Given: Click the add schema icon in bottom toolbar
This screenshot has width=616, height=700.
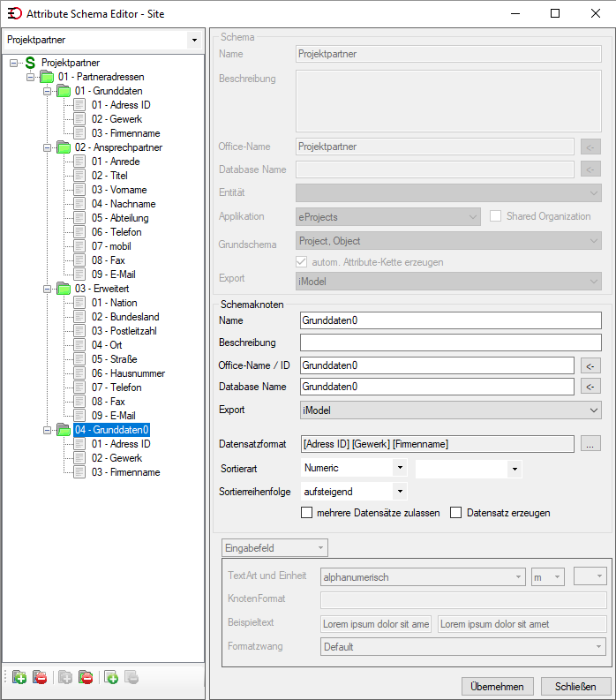Looking at the screenshot, I should coord(19,677).
